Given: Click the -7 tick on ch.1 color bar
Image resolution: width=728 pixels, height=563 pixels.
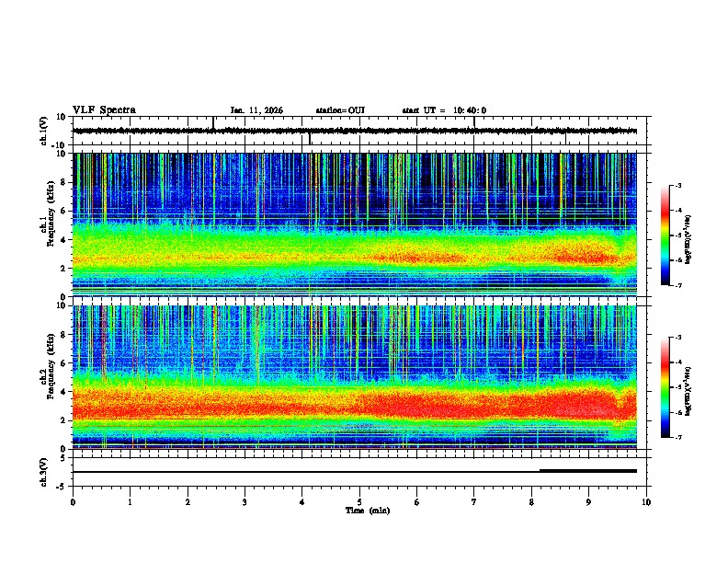Looking at the screenshot, I should click(678, 286).
